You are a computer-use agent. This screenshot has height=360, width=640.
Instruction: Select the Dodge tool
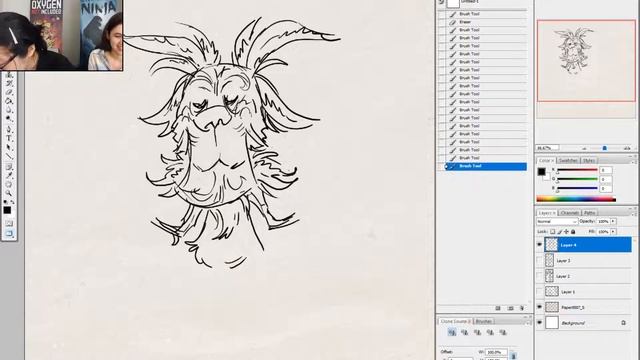(x=9, y=119)
